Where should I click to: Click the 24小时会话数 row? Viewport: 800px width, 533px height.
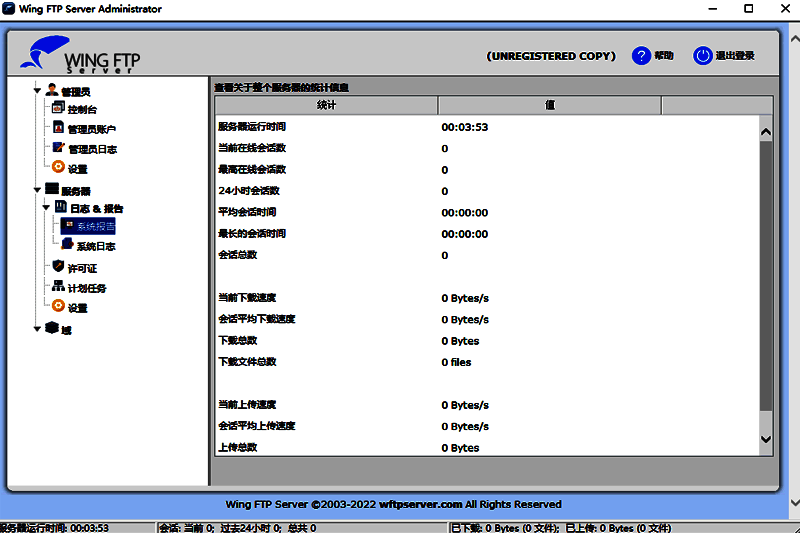487,191
